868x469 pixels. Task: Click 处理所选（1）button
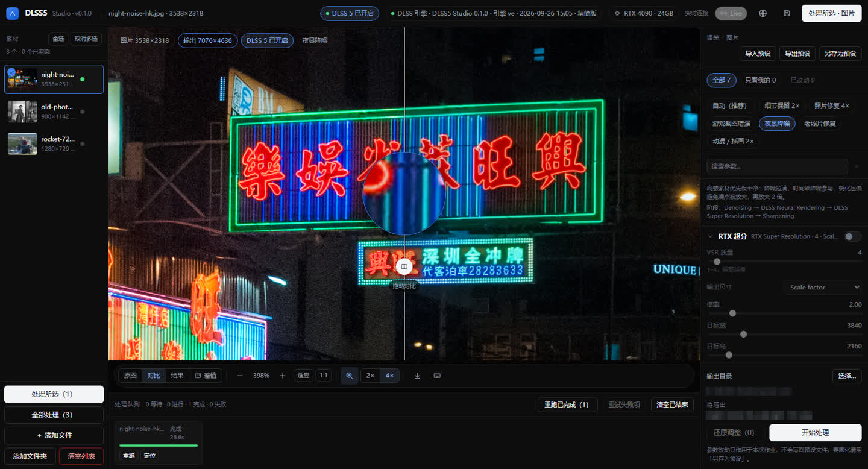pos(54,394)
